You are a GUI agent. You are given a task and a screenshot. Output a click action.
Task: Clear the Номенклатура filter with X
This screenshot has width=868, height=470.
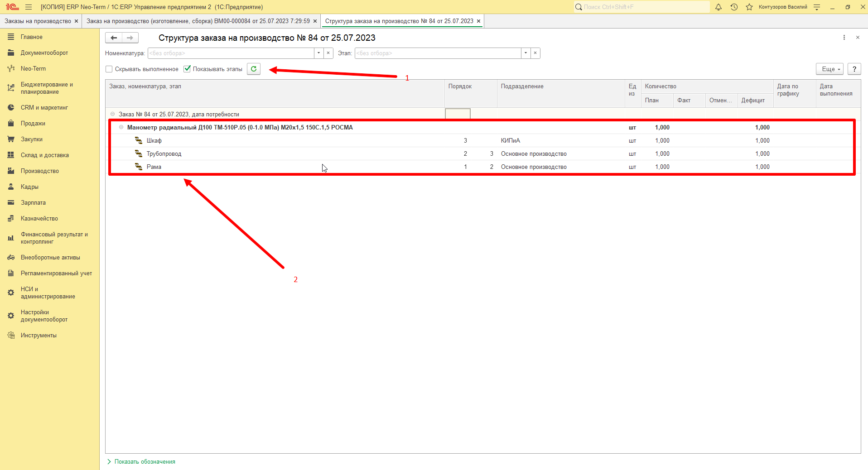coord(328,53)
